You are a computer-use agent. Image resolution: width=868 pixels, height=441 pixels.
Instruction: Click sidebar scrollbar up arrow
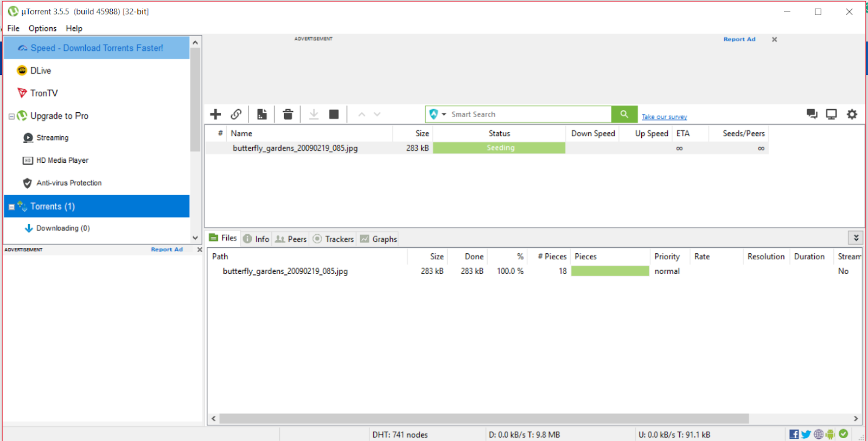195,42
